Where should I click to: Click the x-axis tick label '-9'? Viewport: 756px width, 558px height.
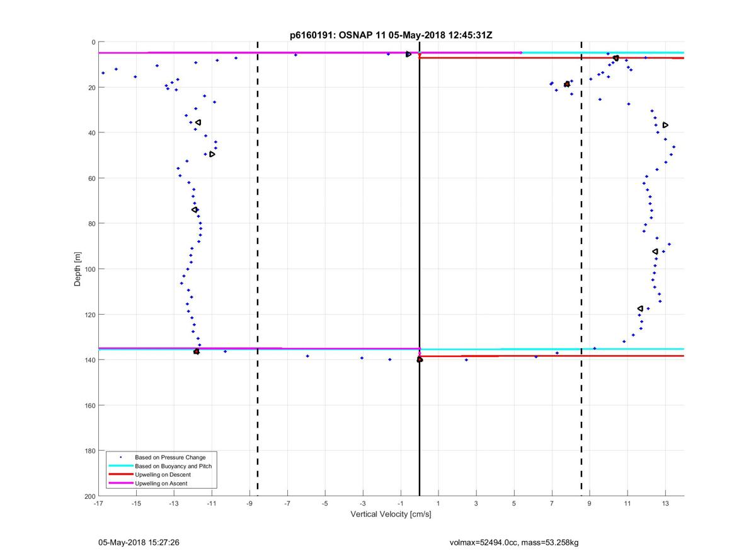click(249, 504)
